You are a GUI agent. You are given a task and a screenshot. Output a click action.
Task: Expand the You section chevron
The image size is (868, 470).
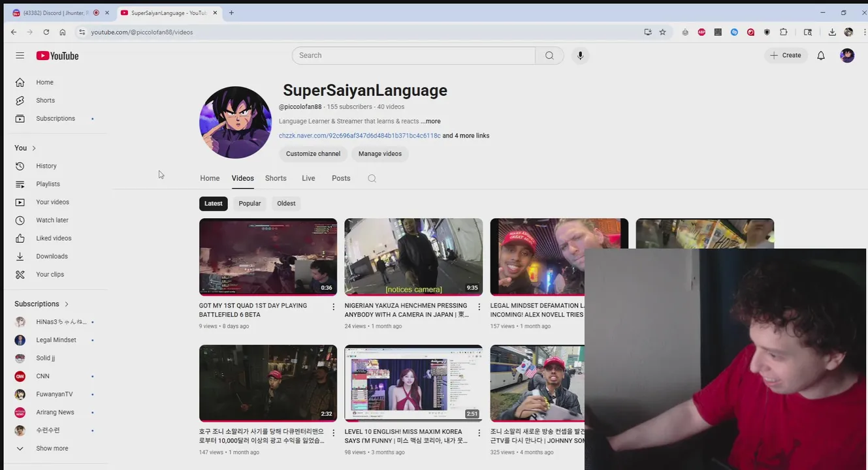[x=34, y=148]
